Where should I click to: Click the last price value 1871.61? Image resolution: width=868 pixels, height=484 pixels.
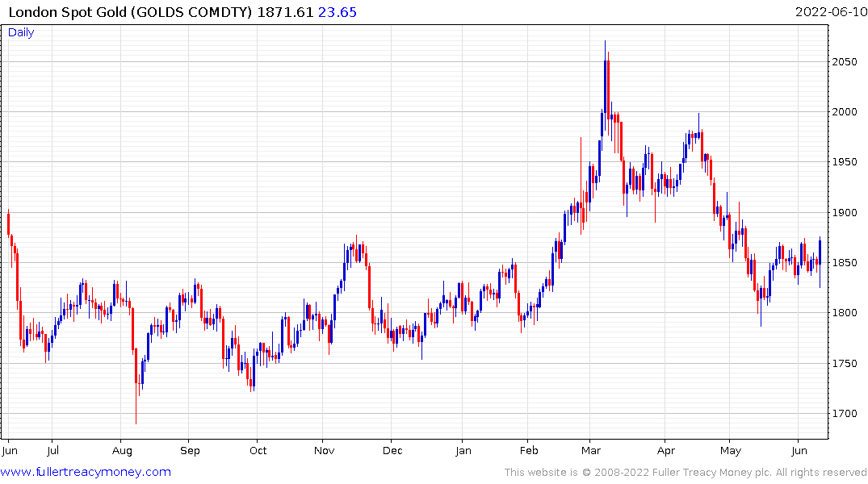point(285,12)
